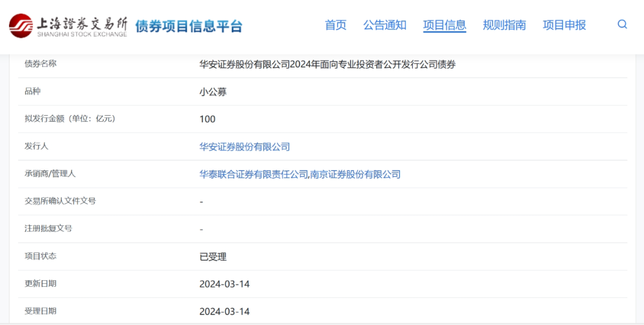Click the 受理日期 value 2024-03-14

point(225,311)
